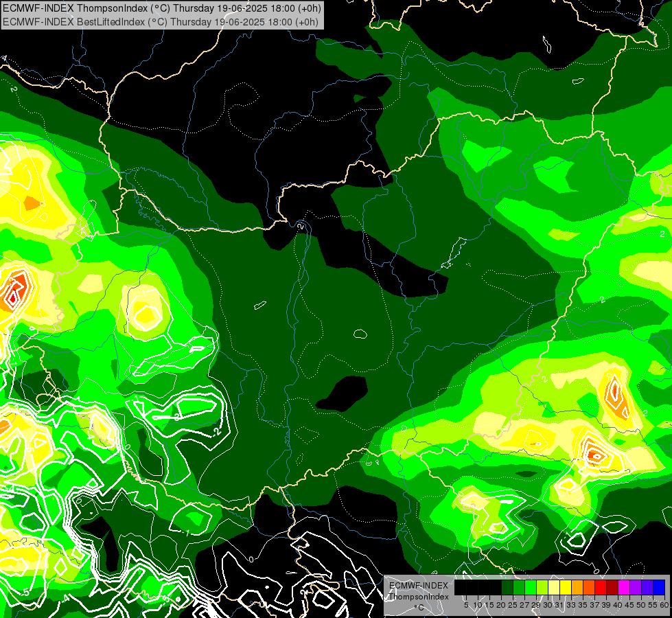Click the bright green 27–29 legend swatch
672x618 pixels.
(531, 587)
